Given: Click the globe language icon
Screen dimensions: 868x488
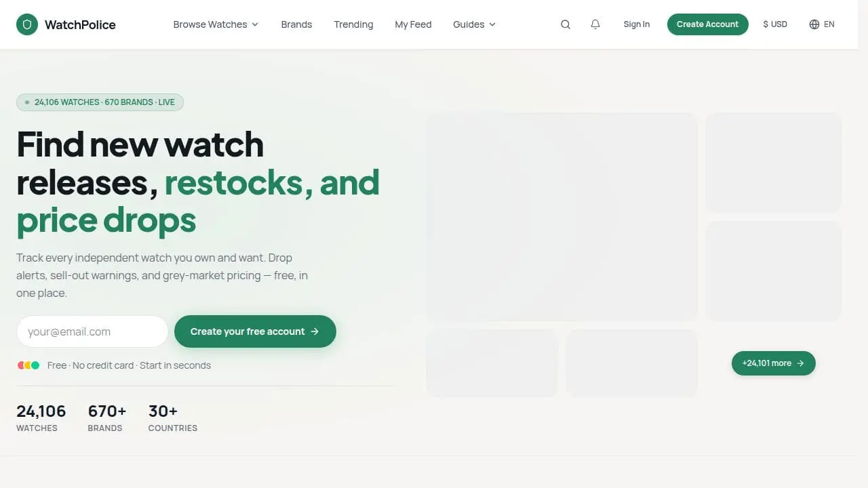Looking at the screenshot, I should tap(814, 24).
